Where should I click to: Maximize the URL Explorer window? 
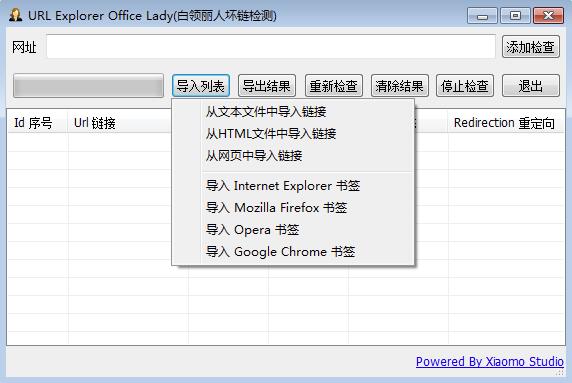[515, 16]
